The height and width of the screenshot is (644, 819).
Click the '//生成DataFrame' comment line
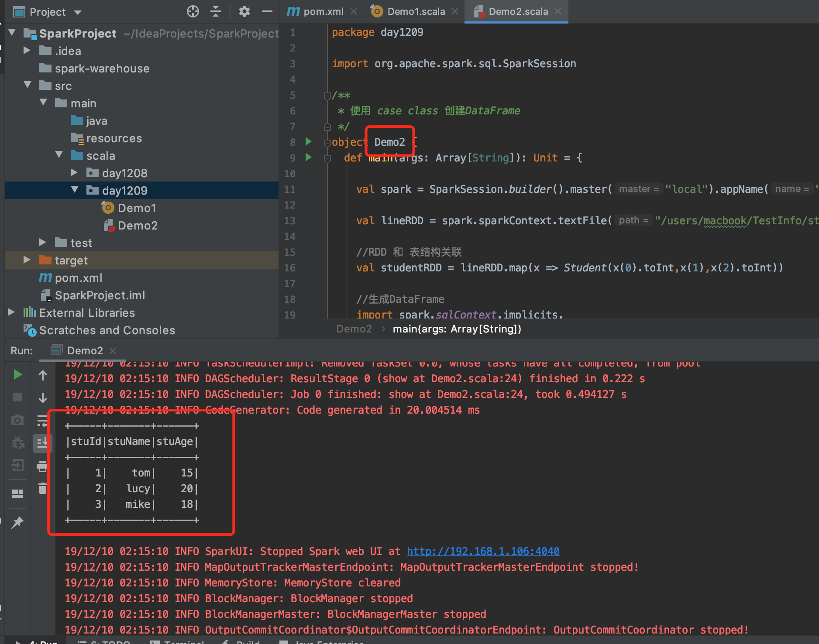pos(400,299)
